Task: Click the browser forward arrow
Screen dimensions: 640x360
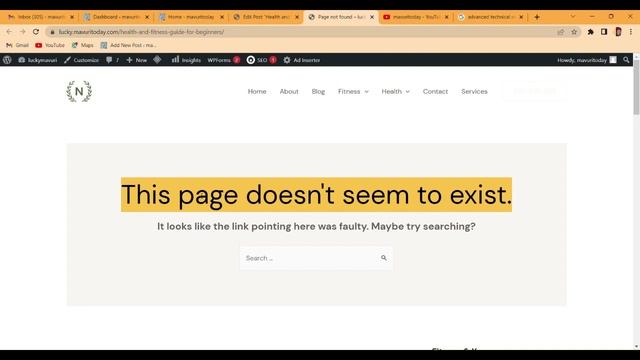Action: (x=22, y=32)
